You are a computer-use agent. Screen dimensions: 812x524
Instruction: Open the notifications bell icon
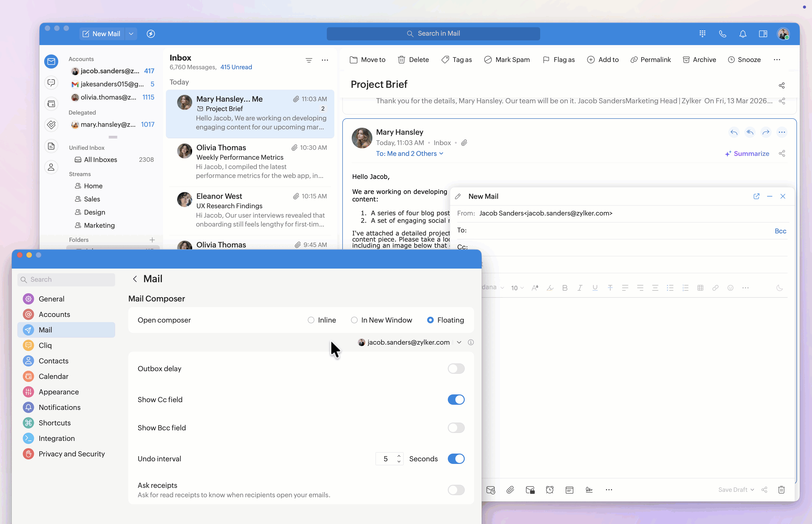pos(743,34)
